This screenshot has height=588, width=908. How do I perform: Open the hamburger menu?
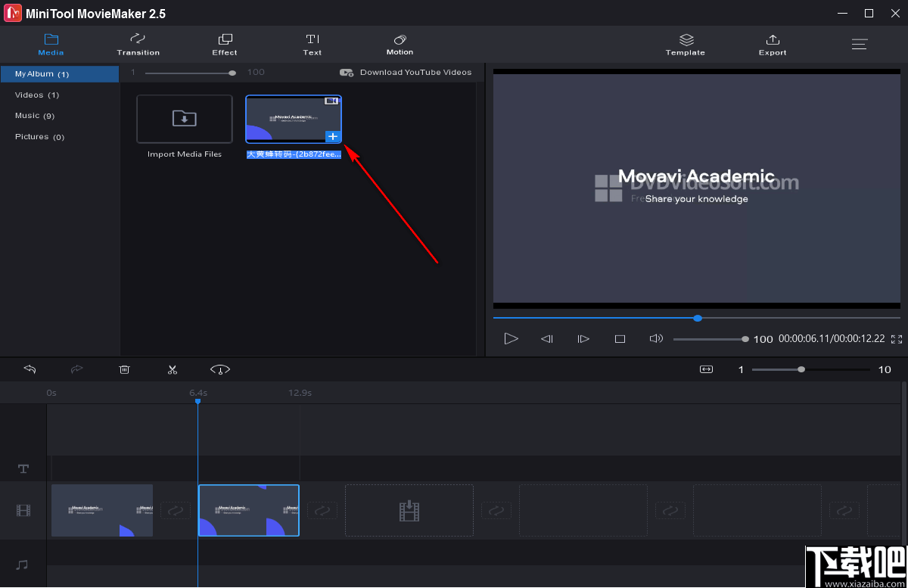coord(860,44)
